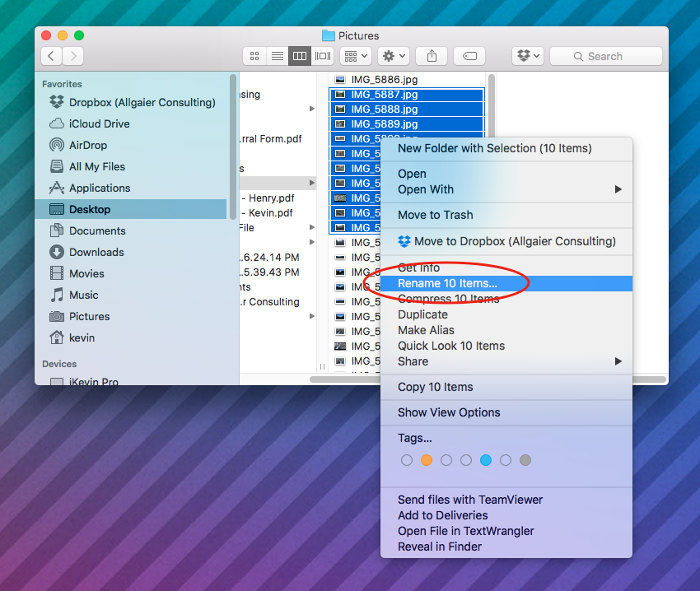Select the blue tag circle

486,460
